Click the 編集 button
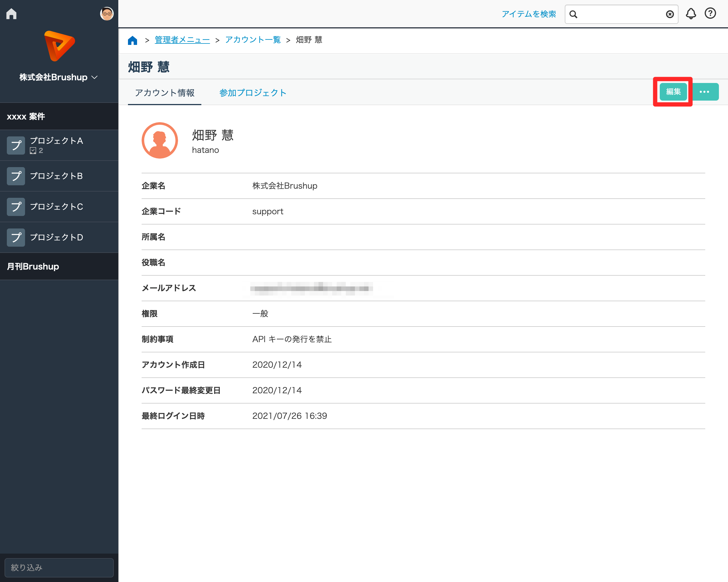This screenshot has height=582, width=728. [673, 92]
